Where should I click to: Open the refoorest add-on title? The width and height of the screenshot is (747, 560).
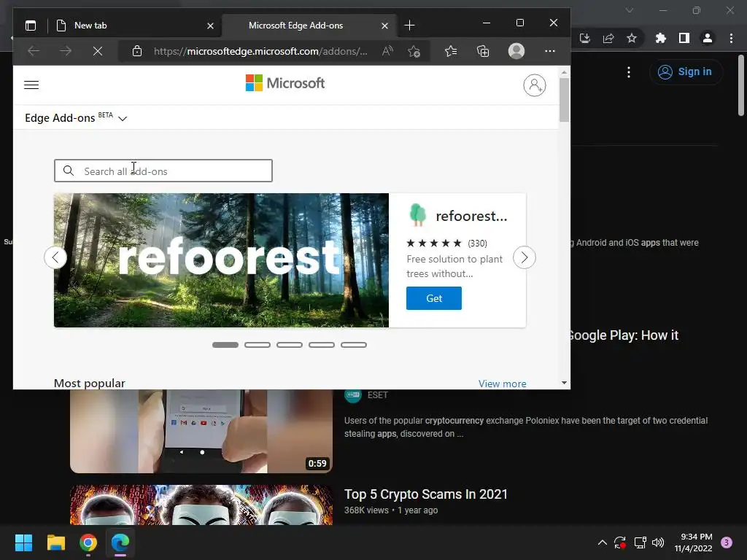471,216
